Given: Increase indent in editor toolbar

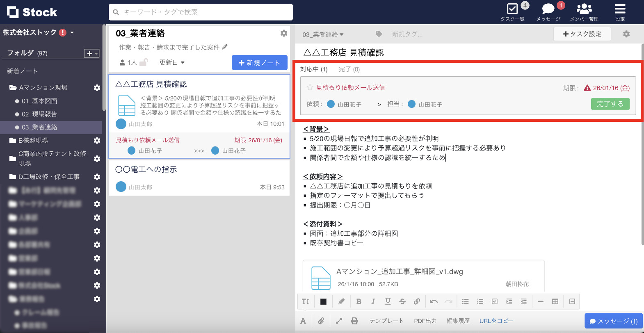Looking at the screenshot, I should 509,301.
